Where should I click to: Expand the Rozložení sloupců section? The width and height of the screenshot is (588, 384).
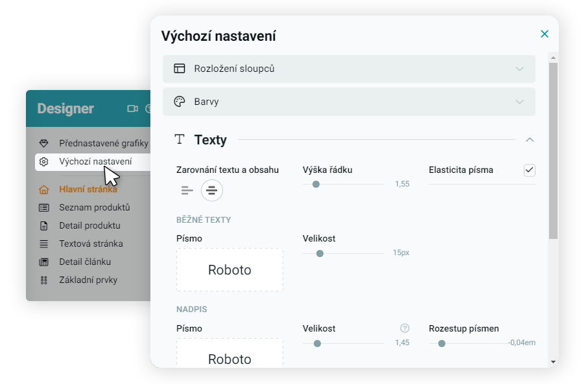[x=349, y=69]
